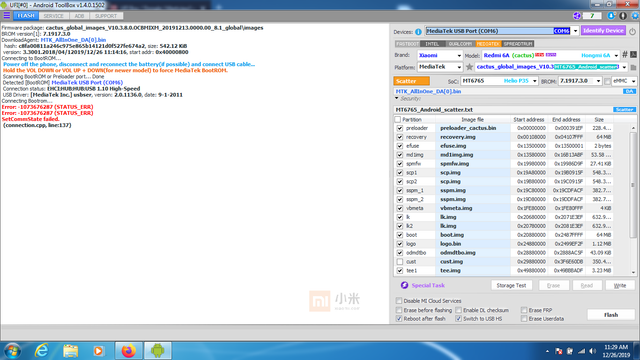The width and height of the screenshot is (640, 360).
Task: Select the SPREADTRUM mode tab
Action: click(518, 44)
